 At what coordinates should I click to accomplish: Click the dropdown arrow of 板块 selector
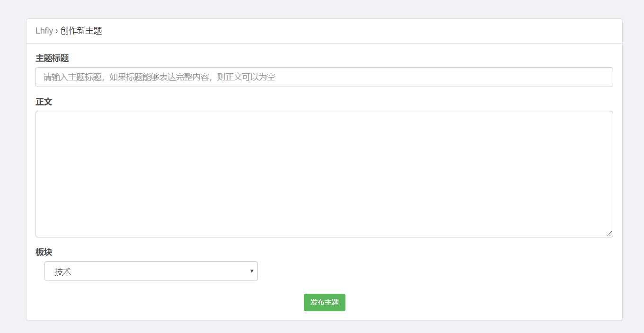coord(252,271)
